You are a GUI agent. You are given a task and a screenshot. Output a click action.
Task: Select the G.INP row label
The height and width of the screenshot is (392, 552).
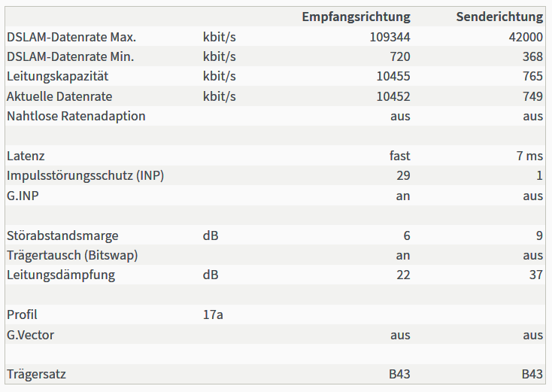pos(23,196)
